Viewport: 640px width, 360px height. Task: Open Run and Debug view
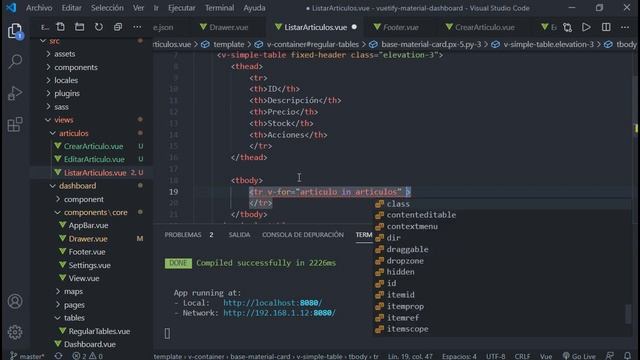coord(15,93)
